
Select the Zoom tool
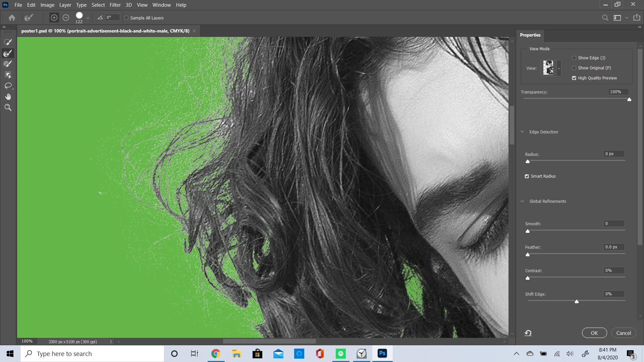[8, 108]
